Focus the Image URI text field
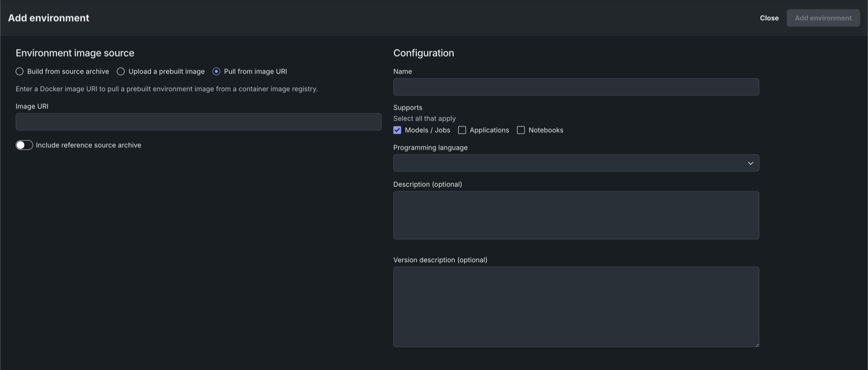This screenshot has width=868, height=370. tap(198, 122)
